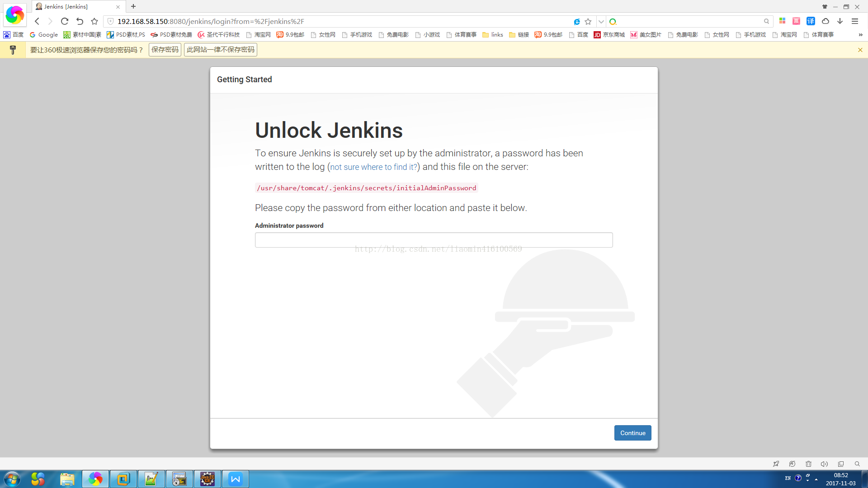This screenshot has width=868, height=488.
Task: Open the browser hamburger menu
Action: click(855, 21)
